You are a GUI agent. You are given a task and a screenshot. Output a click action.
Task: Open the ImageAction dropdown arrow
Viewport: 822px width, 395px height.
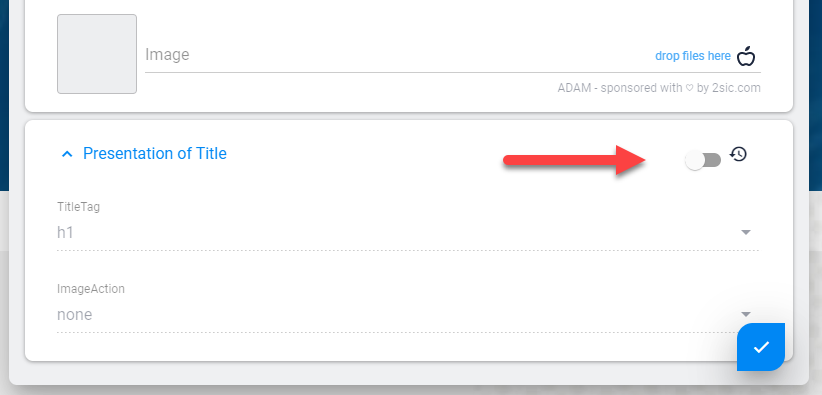[x=745, y=314]
